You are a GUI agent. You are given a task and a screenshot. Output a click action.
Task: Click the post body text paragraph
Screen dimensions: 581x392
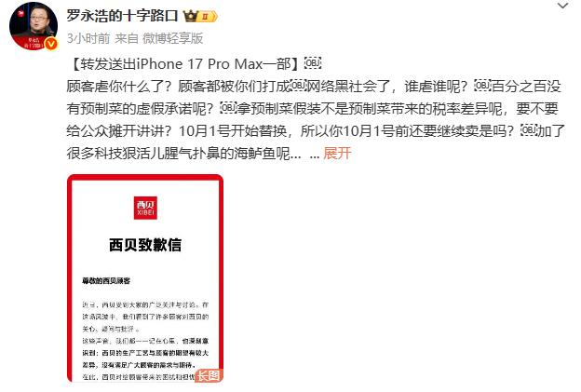click(316, 119)
